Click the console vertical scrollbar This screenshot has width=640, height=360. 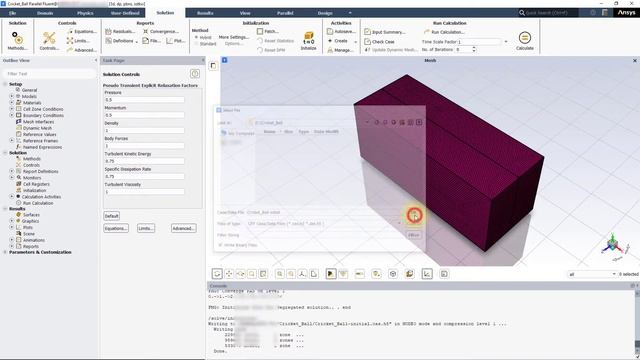point(637,322)
